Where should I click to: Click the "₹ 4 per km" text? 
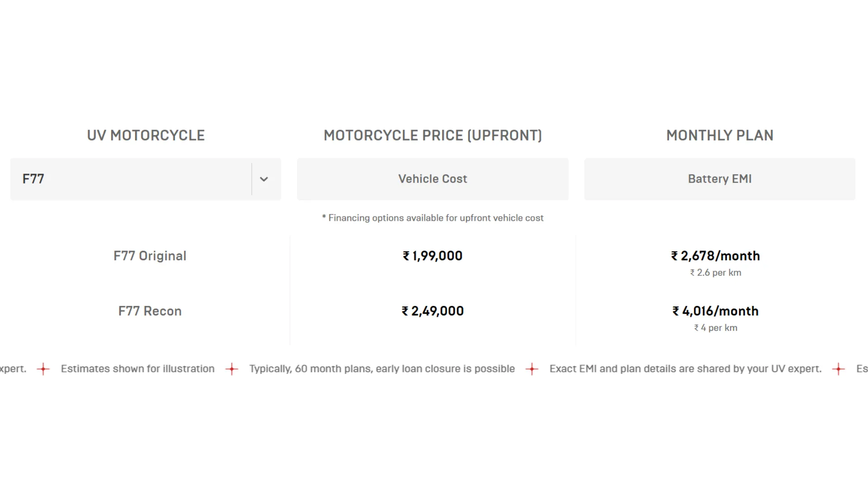716,328
